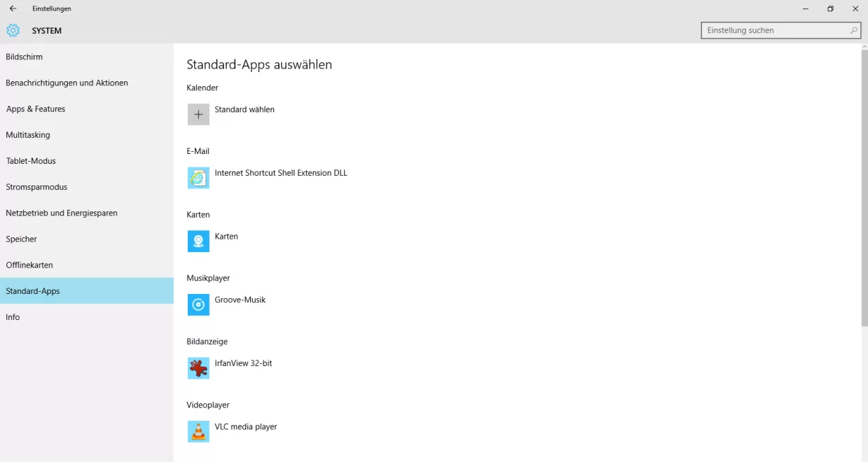Screen dimensions: 868x462
Task: Click the IrfanView red cat icon
Action: (198, 368)
